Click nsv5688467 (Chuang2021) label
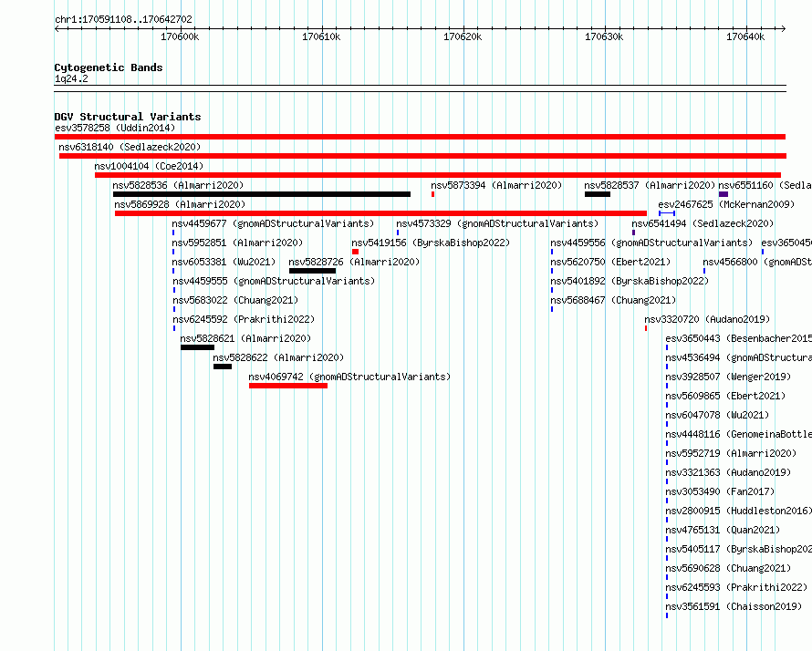 point(613,300)
